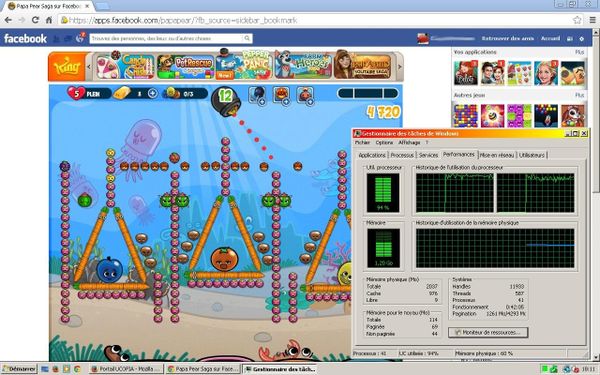This screenshot has height=375, width=600.
Task: Show more games with banner right arrow
Action: point(400,67)
